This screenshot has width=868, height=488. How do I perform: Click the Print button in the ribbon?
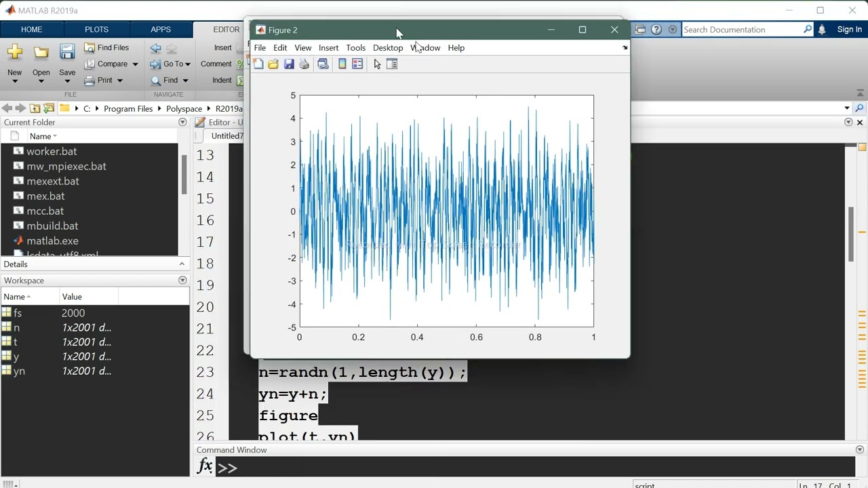point(98,80)
